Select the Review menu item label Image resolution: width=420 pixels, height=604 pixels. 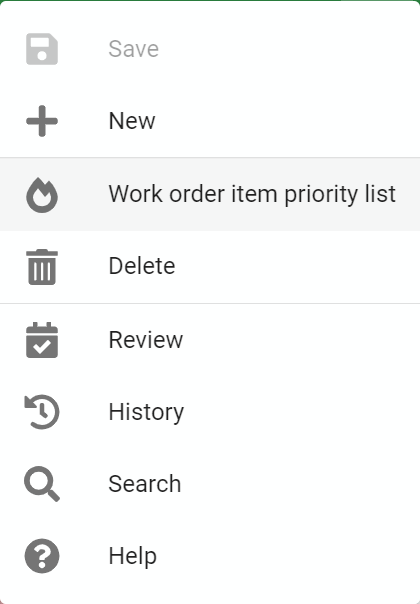146,340
